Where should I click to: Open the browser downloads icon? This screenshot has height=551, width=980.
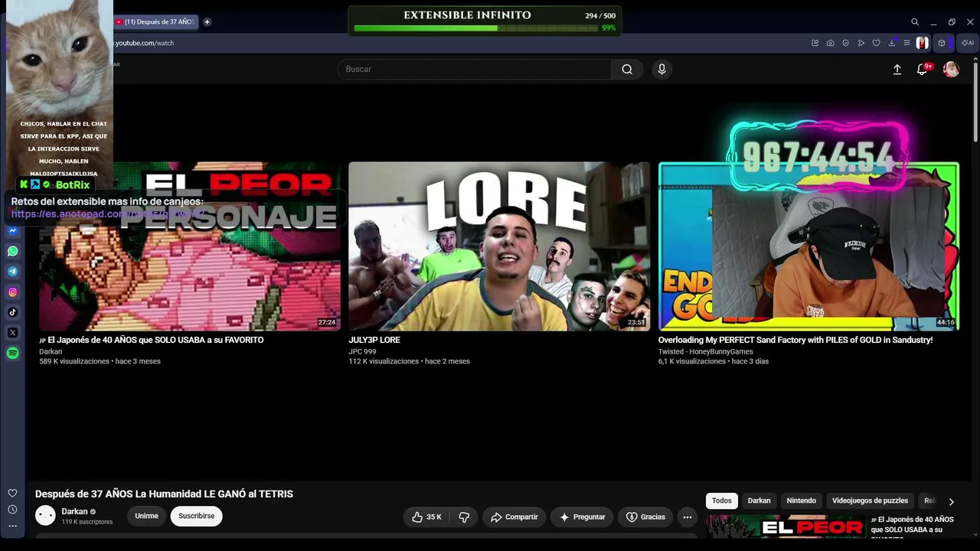pos(892,43)
